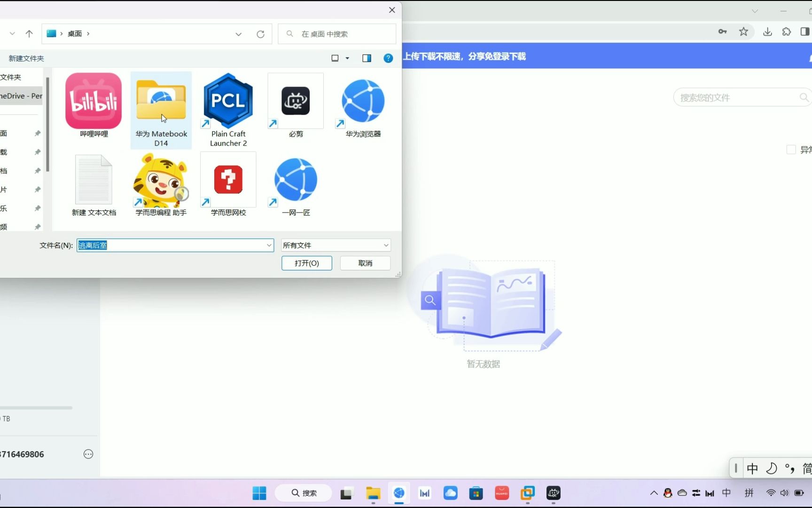Click the 取消 button

[x=365, y=263]
